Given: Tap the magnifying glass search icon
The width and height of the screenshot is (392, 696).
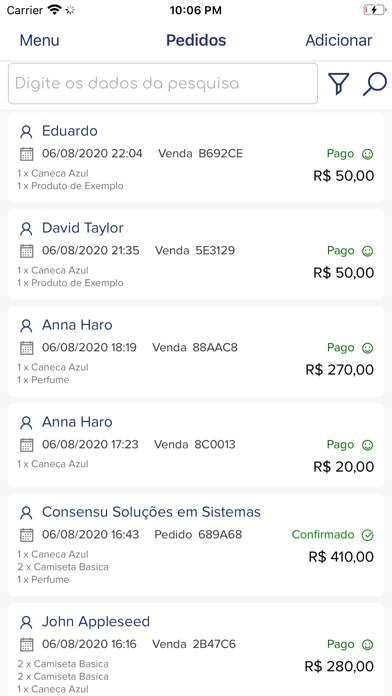Looking at the screenshot, I should (375, 83).
